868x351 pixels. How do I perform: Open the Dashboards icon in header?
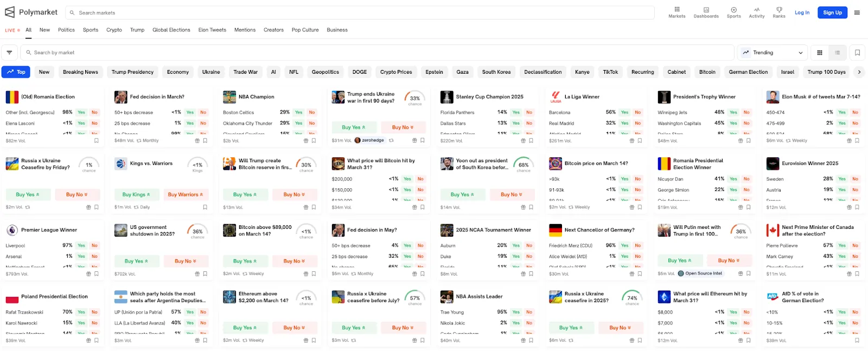[x=706, y=12]
